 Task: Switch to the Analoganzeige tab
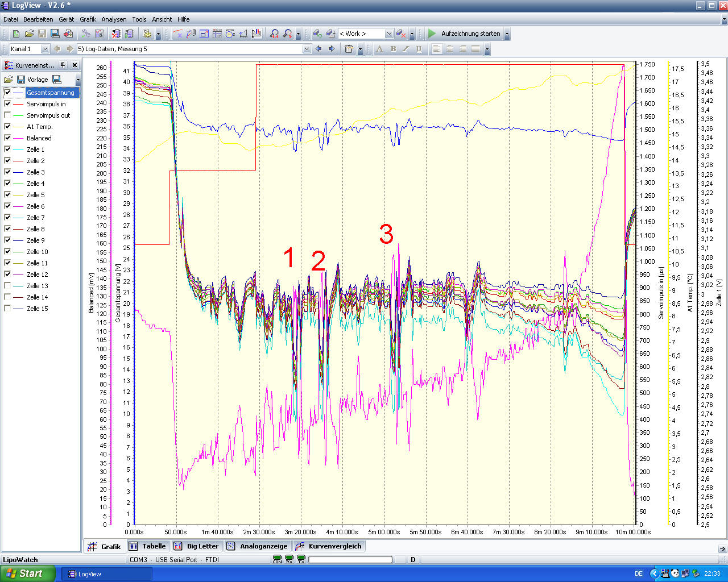[x=258, y=546]
